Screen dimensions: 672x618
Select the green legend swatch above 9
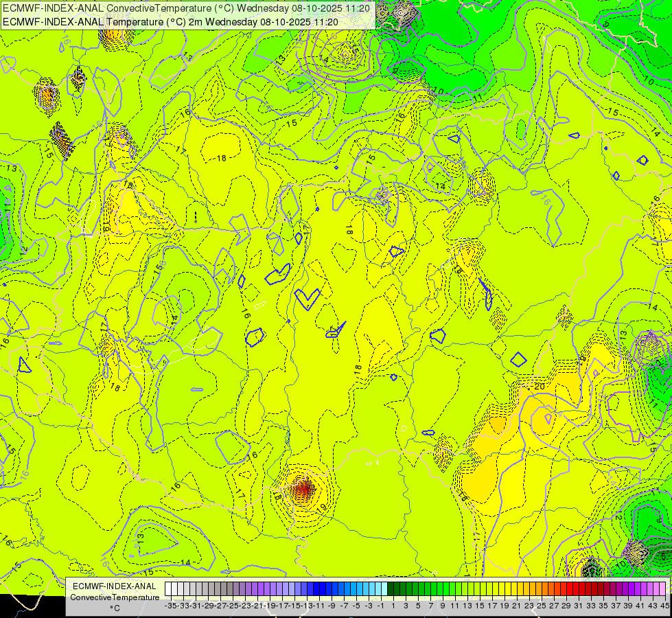click(x=439, y=589)
